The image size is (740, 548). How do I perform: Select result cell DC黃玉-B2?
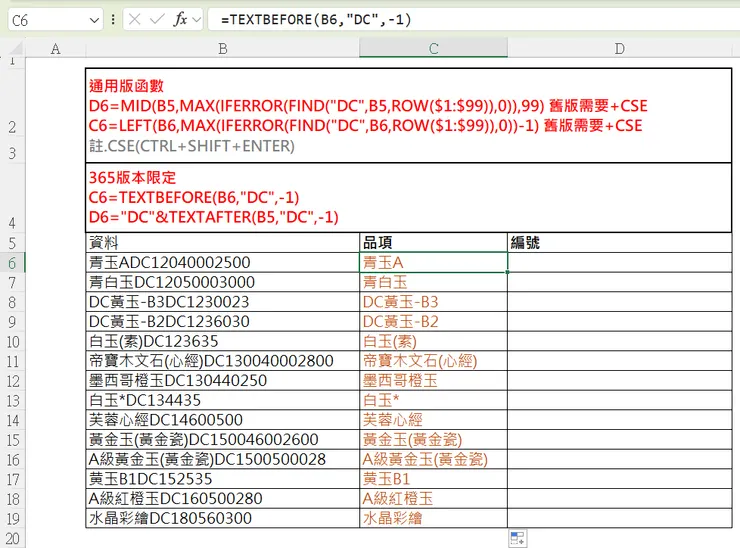click(x=433, y=321)
